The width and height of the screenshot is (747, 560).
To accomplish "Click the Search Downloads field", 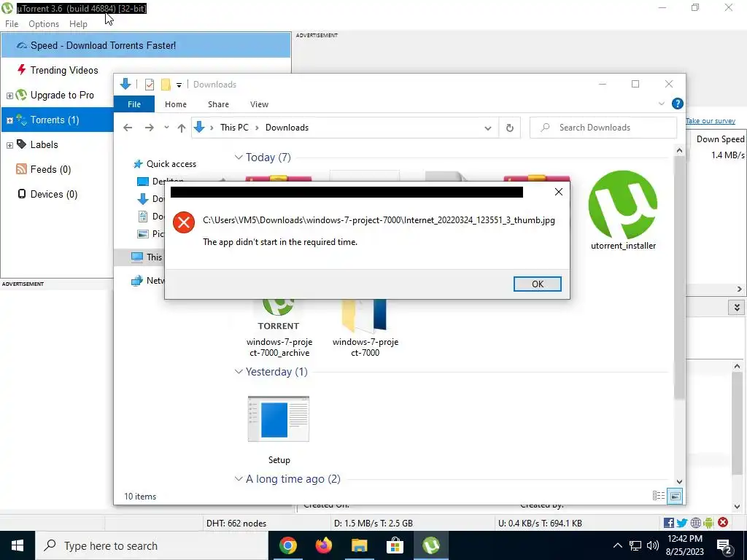I will pos(603,128).
